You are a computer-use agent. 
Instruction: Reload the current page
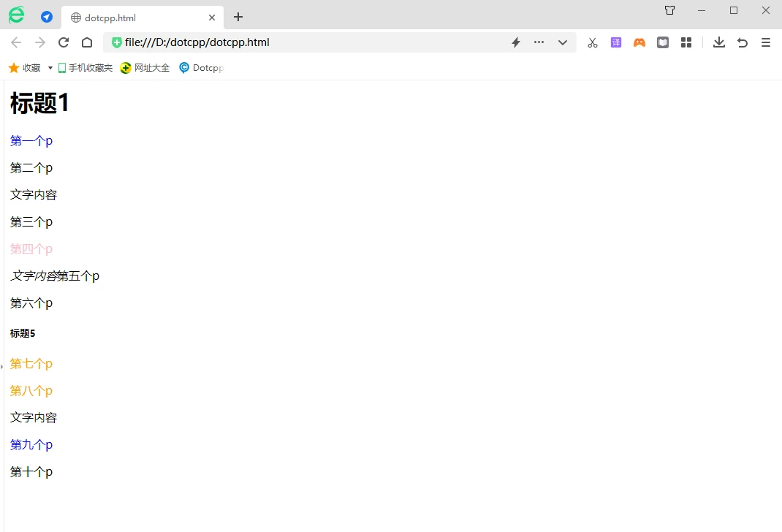click(x=64, y=42)
